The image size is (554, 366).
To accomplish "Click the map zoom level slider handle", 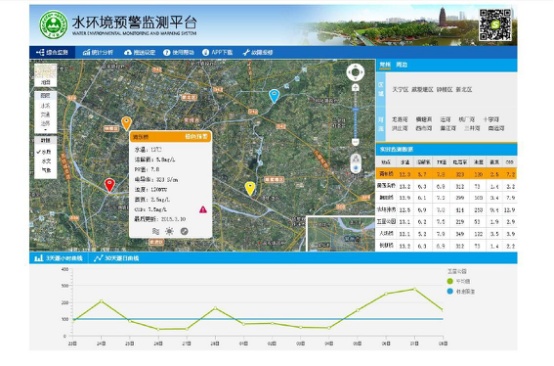I will coord(355,110).
